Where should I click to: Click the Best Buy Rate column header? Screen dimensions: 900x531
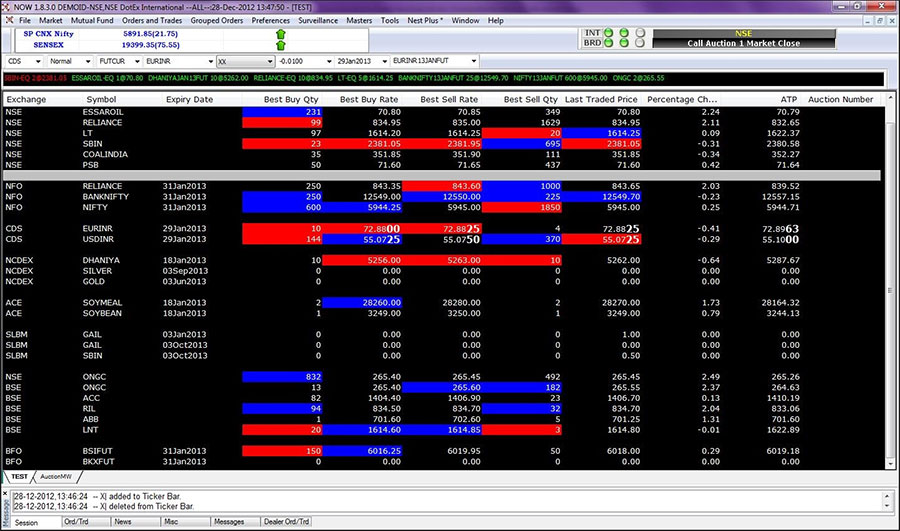(369, 99)
